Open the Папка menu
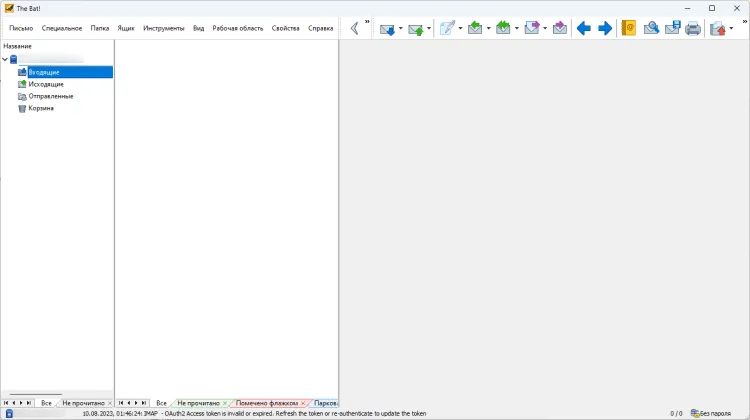 pyautogui.click(x=99, y=28)
